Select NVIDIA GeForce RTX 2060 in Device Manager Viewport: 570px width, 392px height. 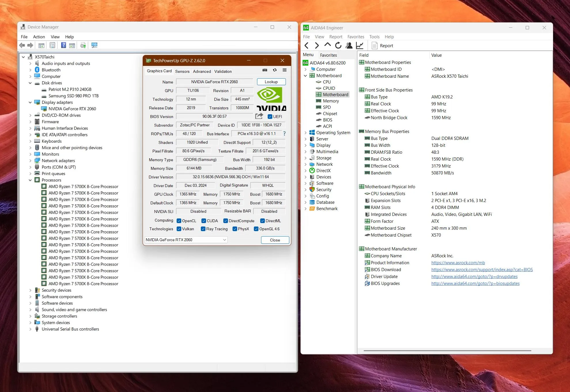point(72,109)
